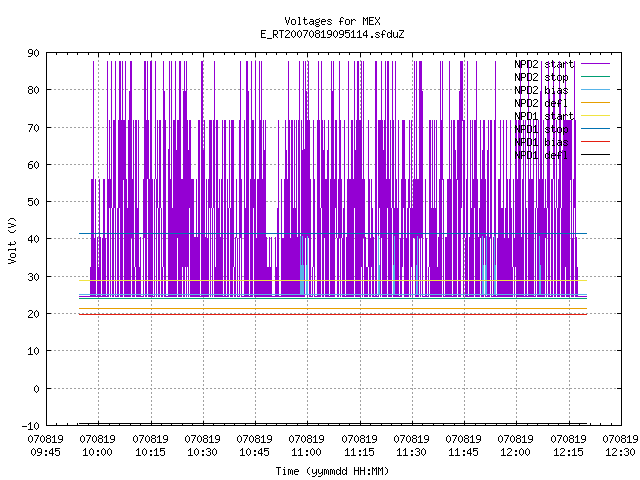Image resolution: width=640 pixels, height=480 pixels.
Task: Click the x-axis time label 10:45
Action: click(254, 452)
